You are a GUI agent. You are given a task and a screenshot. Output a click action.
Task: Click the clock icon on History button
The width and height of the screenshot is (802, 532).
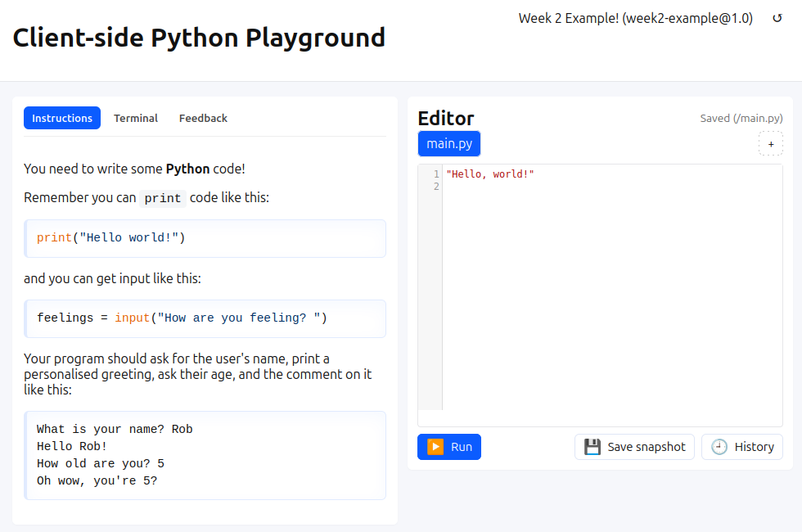(x=719, y=447)
